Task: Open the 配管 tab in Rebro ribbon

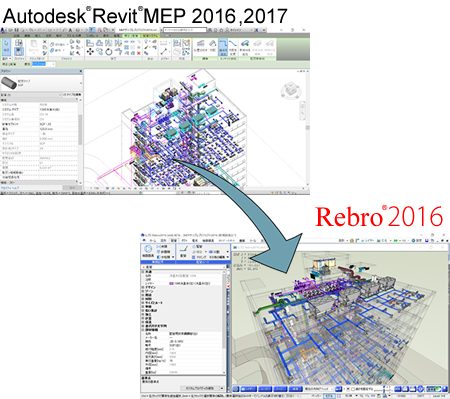Action: coord(173,240)
